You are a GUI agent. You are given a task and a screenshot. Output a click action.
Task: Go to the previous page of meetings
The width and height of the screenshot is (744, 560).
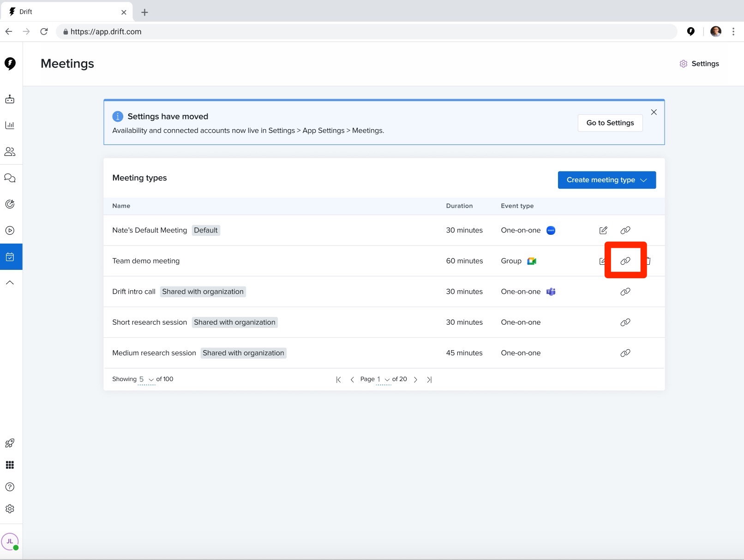[352, 380]
